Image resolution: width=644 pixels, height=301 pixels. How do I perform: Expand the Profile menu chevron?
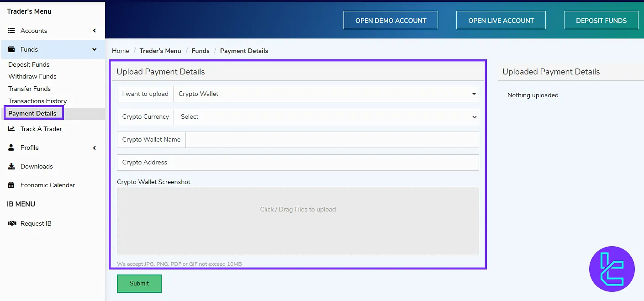95,148
